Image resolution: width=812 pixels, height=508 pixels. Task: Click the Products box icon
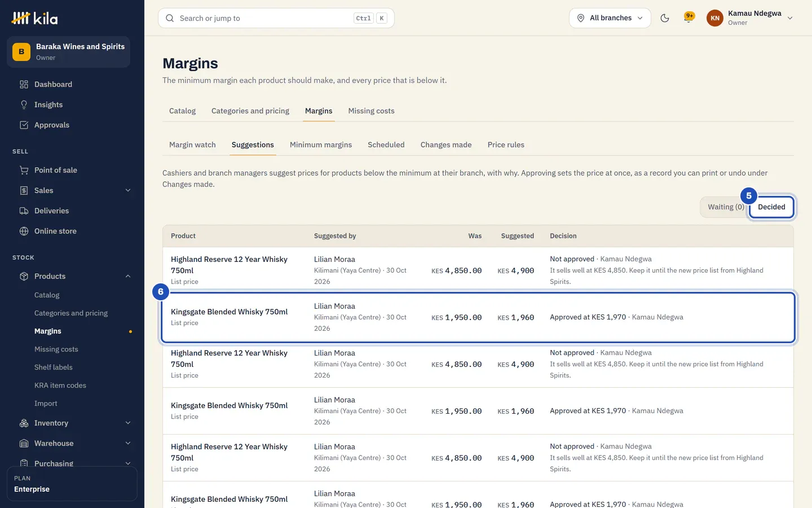[x=24, y=277]
